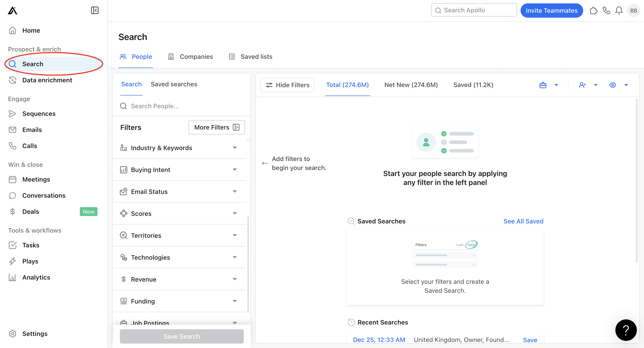Image resolution: width=644 pixels, height=348 pixels.
Task: Select Net New (274.6M) tab
Action: [411, 85]
